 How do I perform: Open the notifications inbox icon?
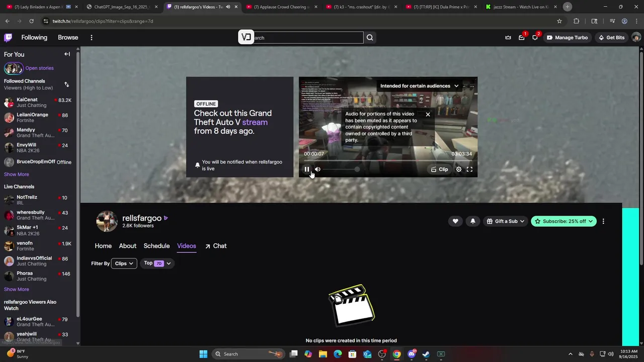click(521, 38)
